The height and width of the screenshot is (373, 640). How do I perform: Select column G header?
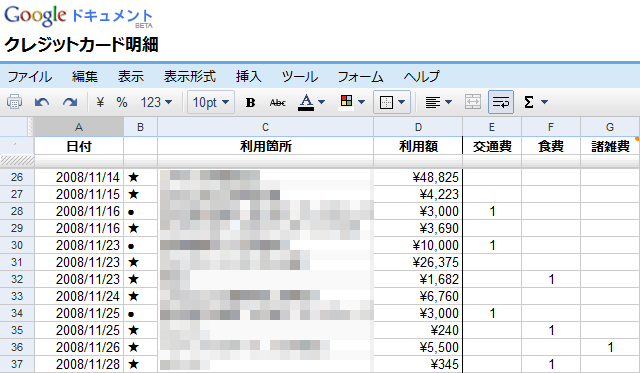point(610,127)
